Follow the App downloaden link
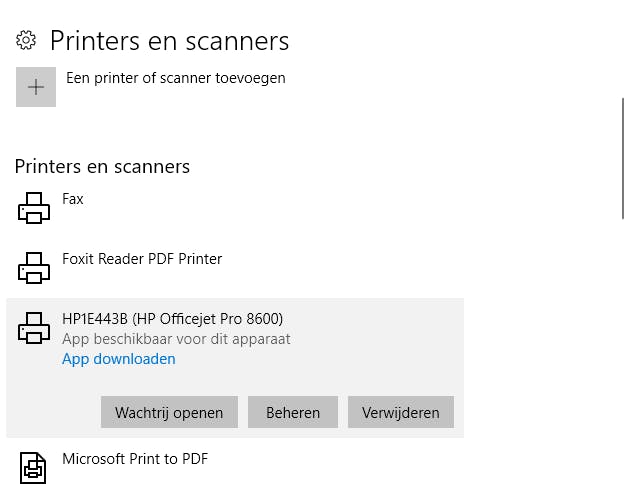This screenshot has width=626, height=484. pos(118,359)
